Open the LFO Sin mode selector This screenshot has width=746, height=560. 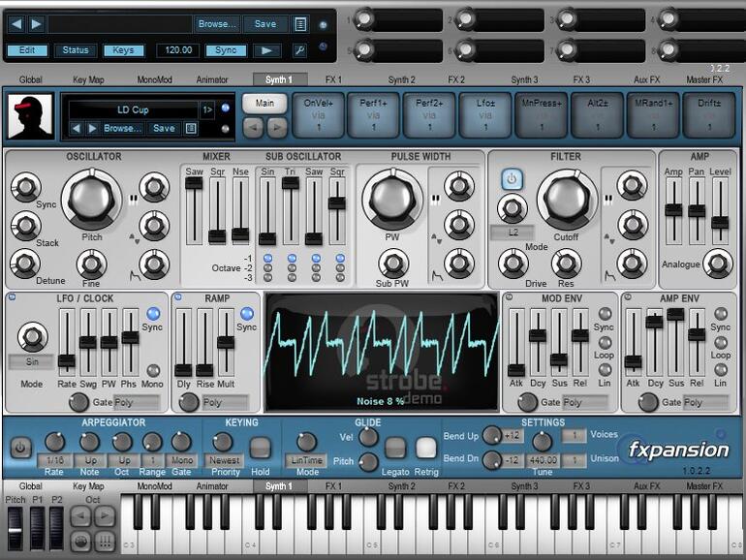coord(31,362)
